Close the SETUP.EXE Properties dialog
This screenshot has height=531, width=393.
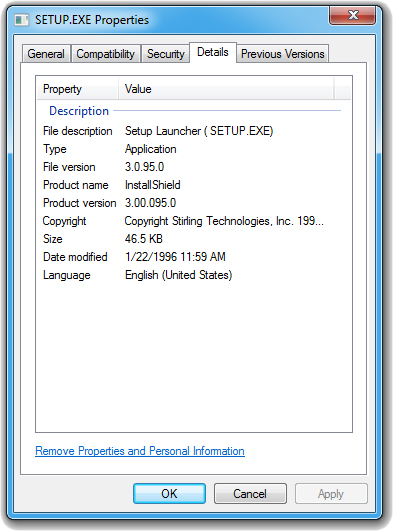352,15
